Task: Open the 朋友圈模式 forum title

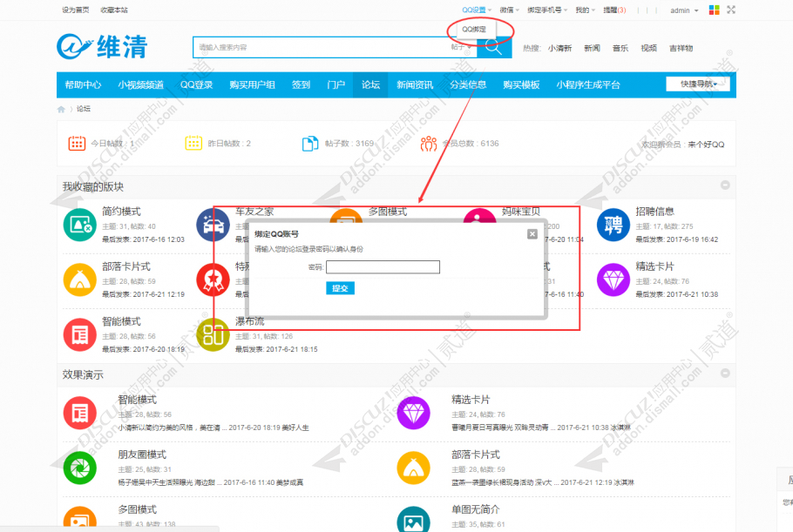Action: tap(142, 455)
